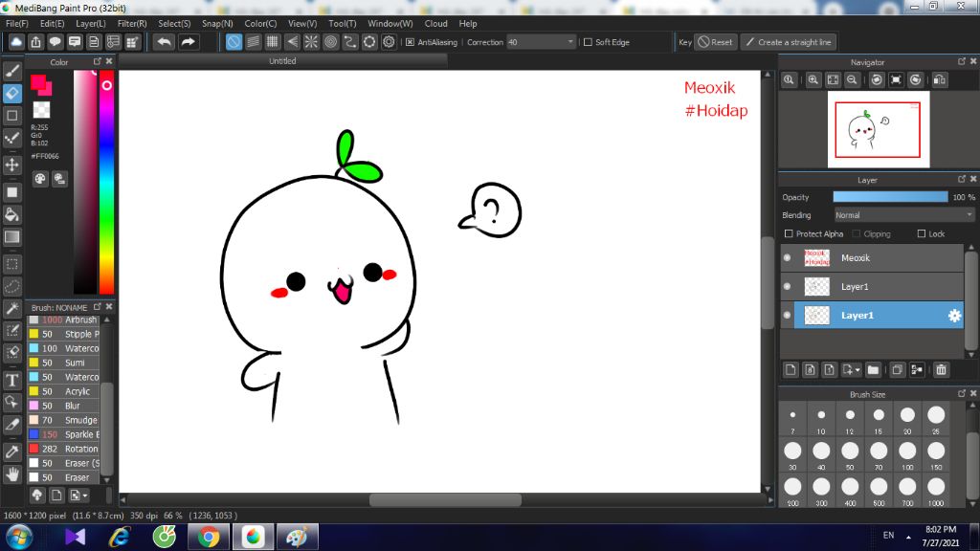Enable the circle snap icon

(330, 42)
